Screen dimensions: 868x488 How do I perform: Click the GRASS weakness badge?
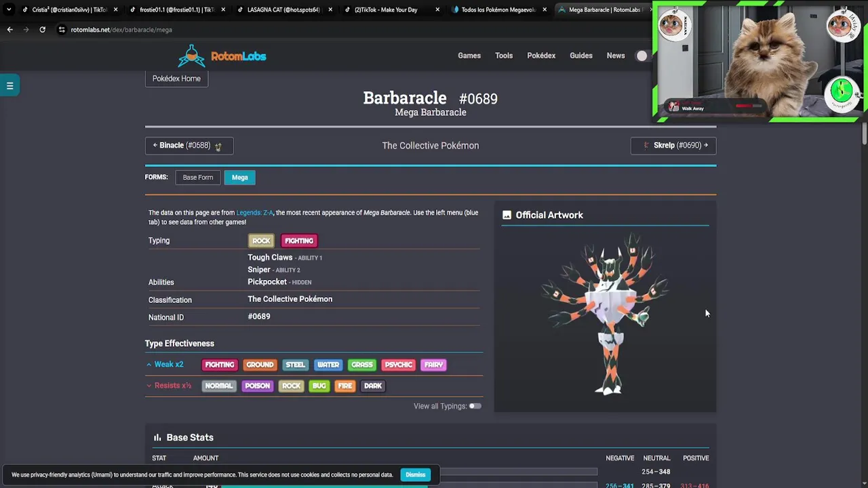pyautogui.click(x=362, y=365)
